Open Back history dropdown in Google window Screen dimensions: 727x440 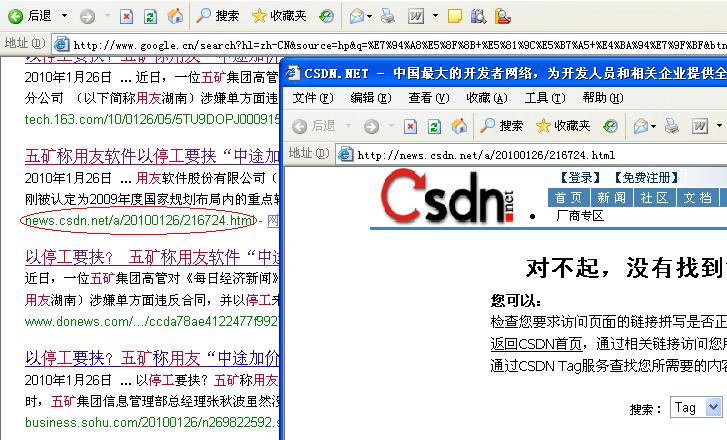tap(64, 16)
